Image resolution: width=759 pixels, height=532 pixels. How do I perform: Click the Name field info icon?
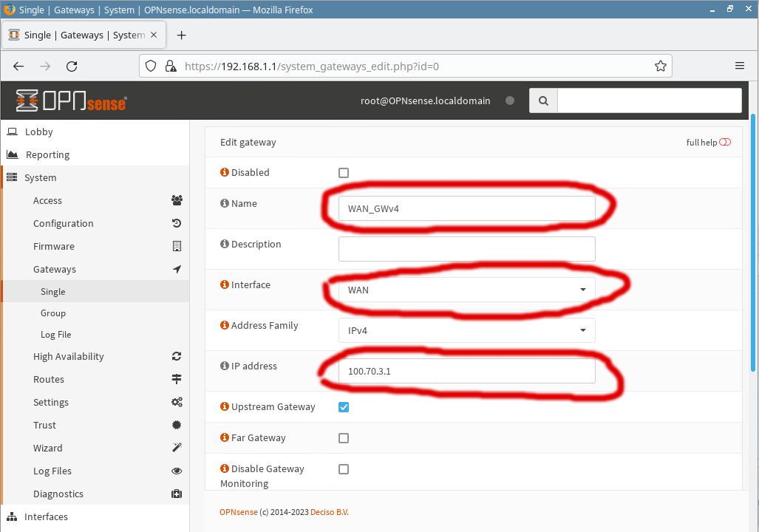click(x=225, y=203)
